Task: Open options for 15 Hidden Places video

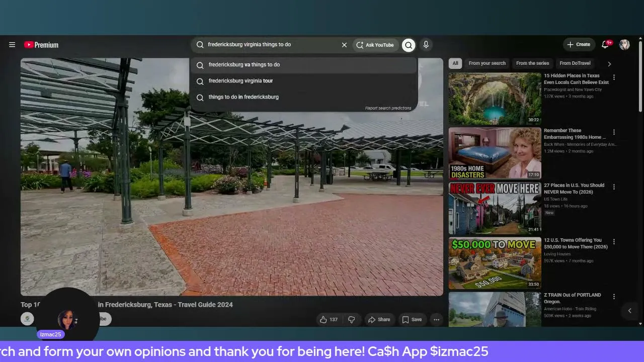Action: click(x=614, y=77)
